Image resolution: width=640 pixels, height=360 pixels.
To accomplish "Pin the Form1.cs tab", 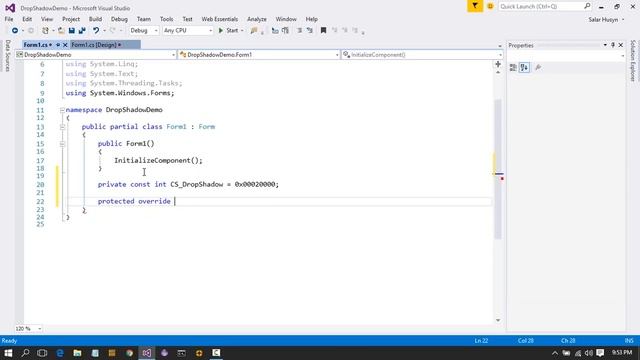I will 58,45.
